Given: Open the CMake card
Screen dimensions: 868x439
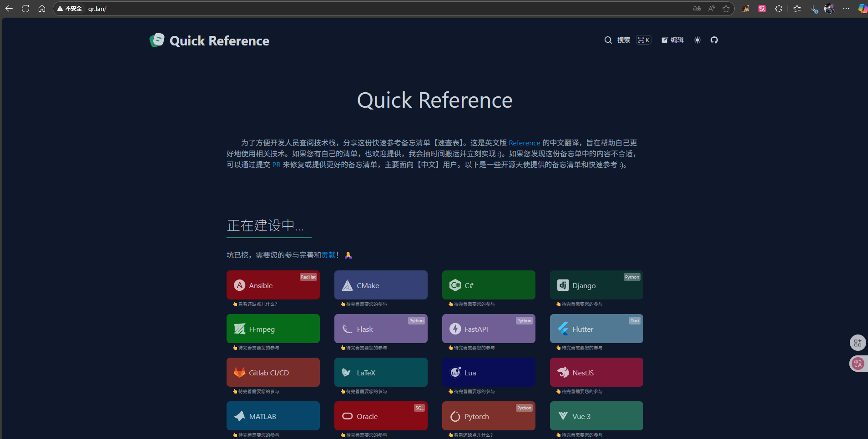Looking at the screenshot, I should tap(381, 285).
